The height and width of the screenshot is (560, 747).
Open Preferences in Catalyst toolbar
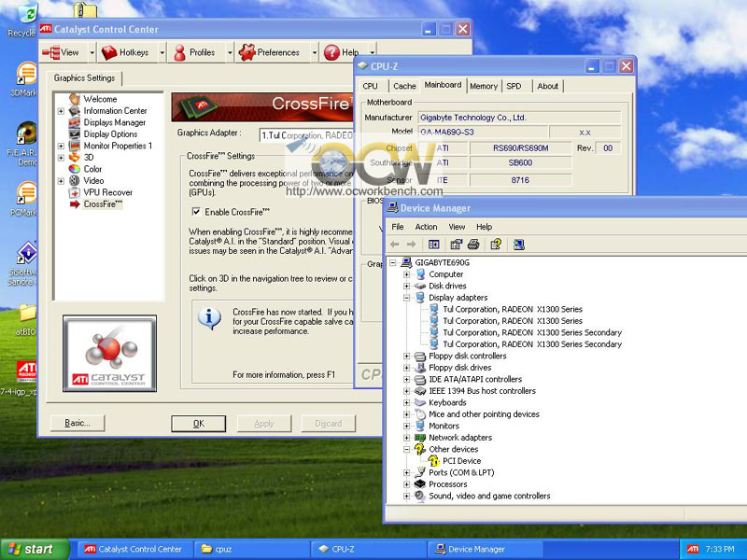[272, 52]
